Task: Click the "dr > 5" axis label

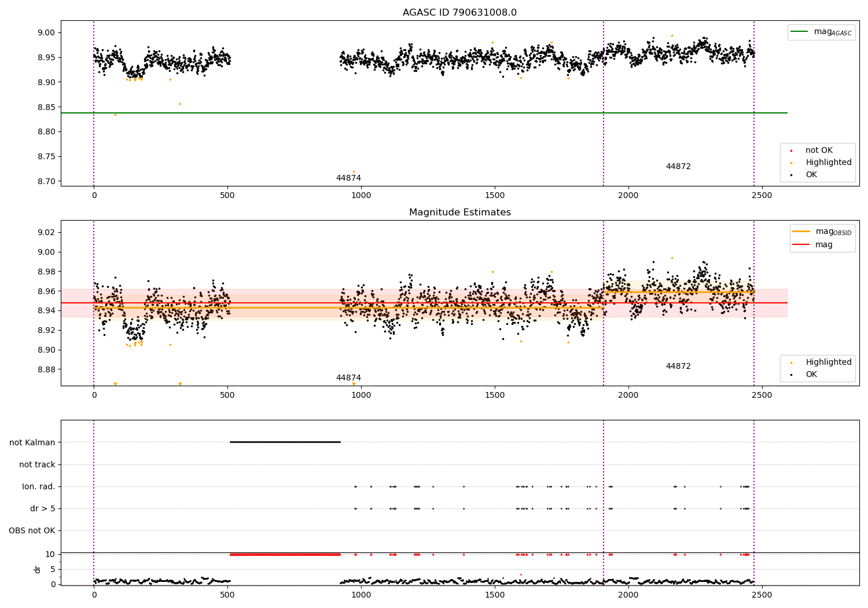Action: point(43,508)
